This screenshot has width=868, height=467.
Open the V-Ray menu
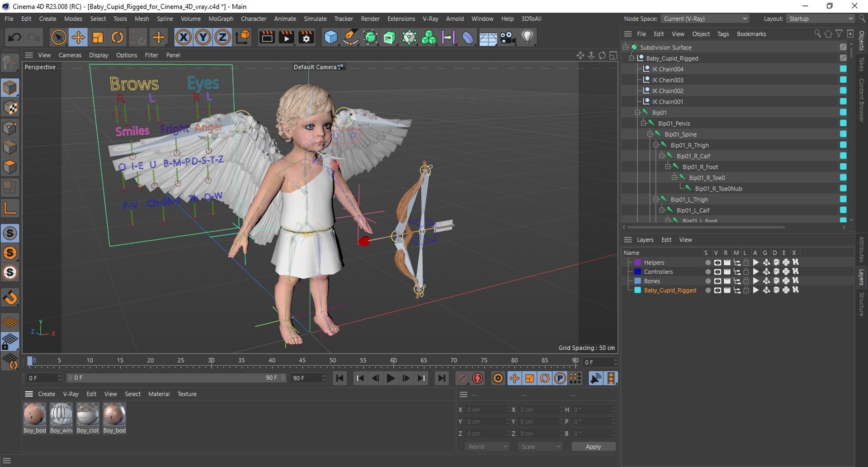[x=430, y=19]
